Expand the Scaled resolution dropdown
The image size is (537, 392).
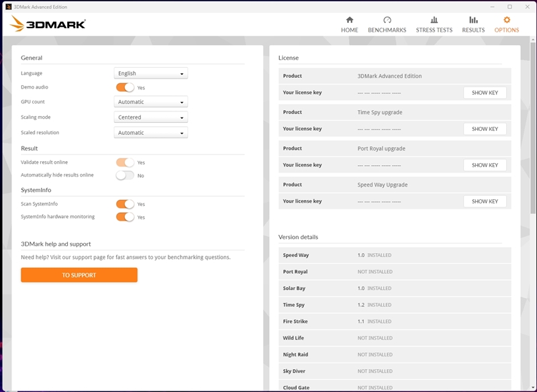[x=150, y=133]
